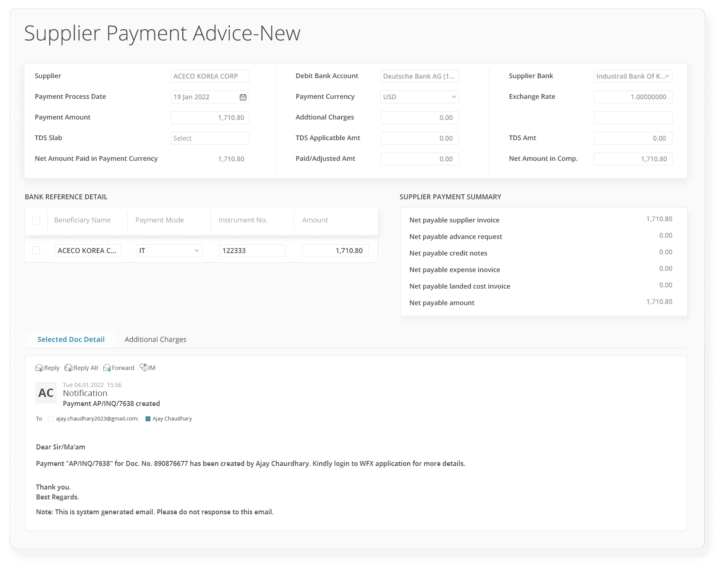Click the Reply envelope icon

click(39, 368)
